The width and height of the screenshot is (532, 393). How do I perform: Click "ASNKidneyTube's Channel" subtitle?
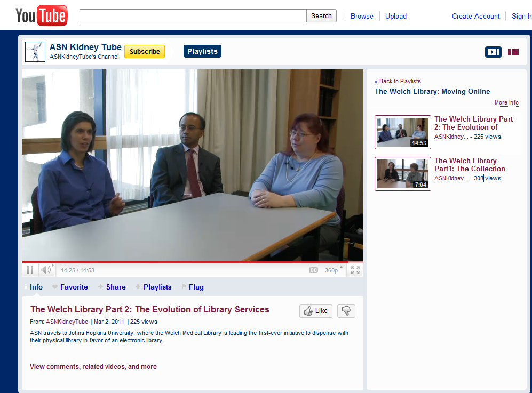point(84,57)
